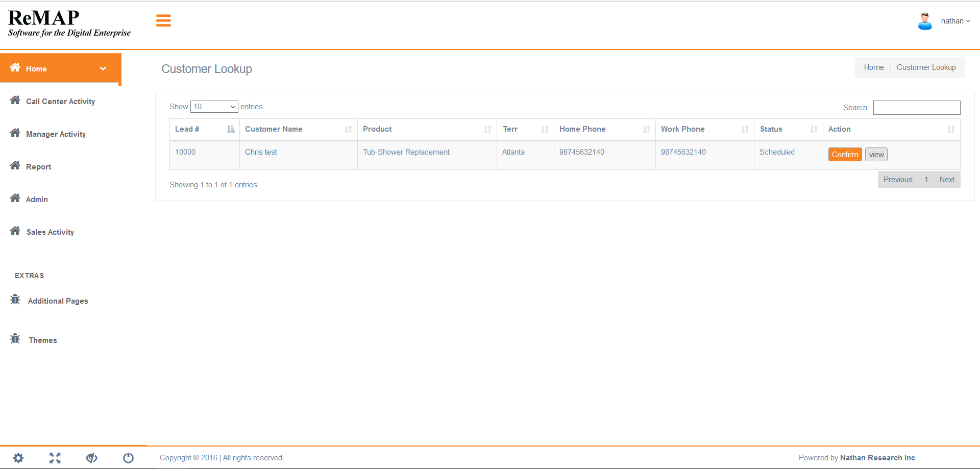
Task: Expand the Home menu chevron
Action: point(103,68)
